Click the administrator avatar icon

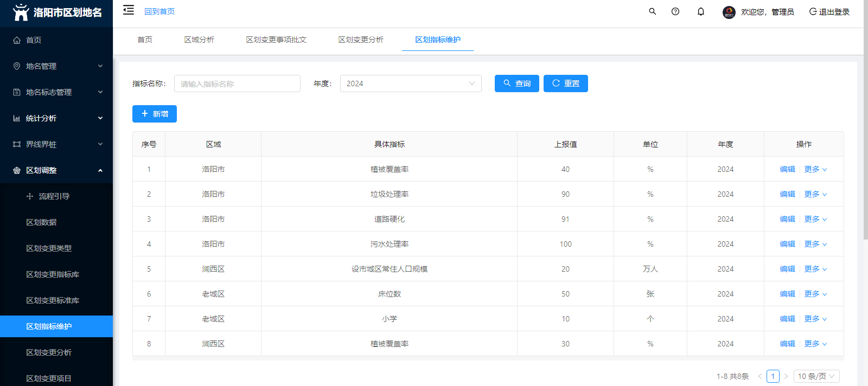click(729, 12)
